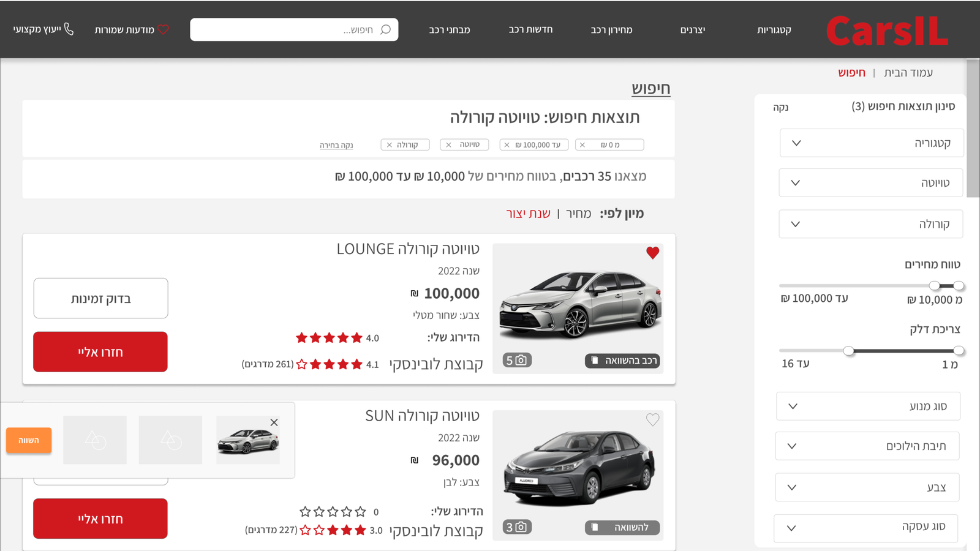The height and width of the screenshot is (551, 980).
Task: Remove the עד 100,000 ₪ filter chip
Action: pyautogui.click(x=507, y=145)
